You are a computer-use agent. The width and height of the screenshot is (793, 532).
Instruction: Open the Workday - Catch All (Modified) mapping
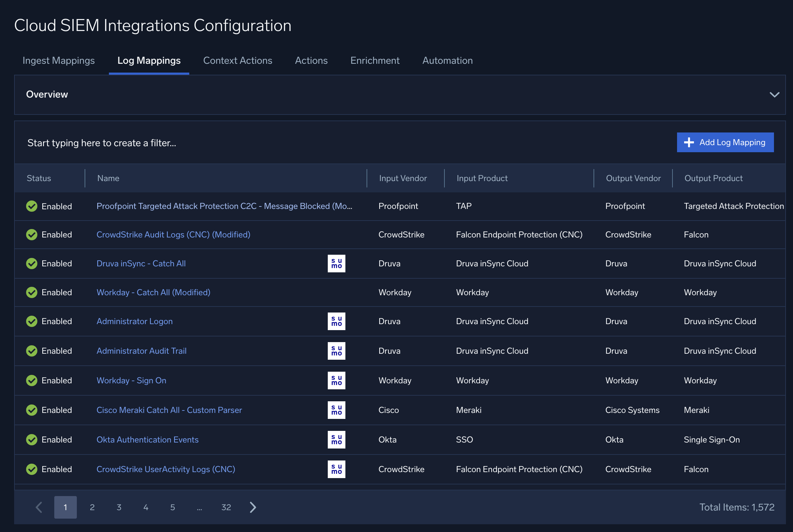[x=153, y=292]
